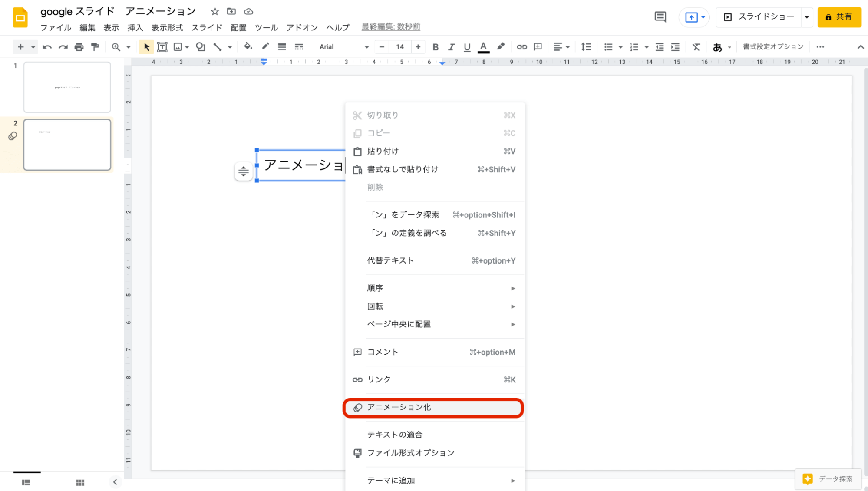This screenshot has width=868, height=491.
Task: Collapse the toolbar with the chevron
Action: coord(860,47)
